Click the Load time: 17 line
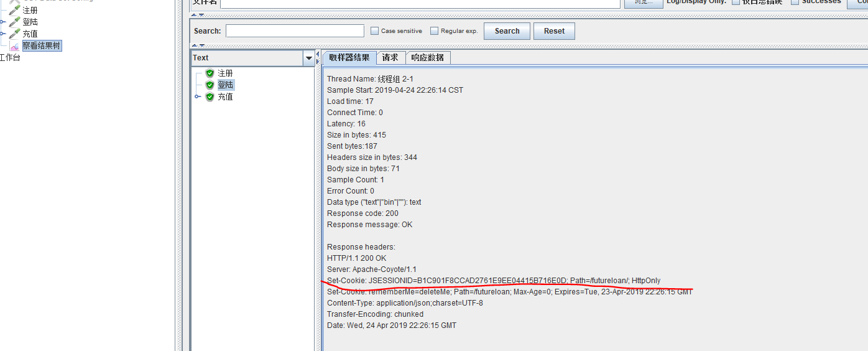The image size is (868, 351). tap(350, 101)
